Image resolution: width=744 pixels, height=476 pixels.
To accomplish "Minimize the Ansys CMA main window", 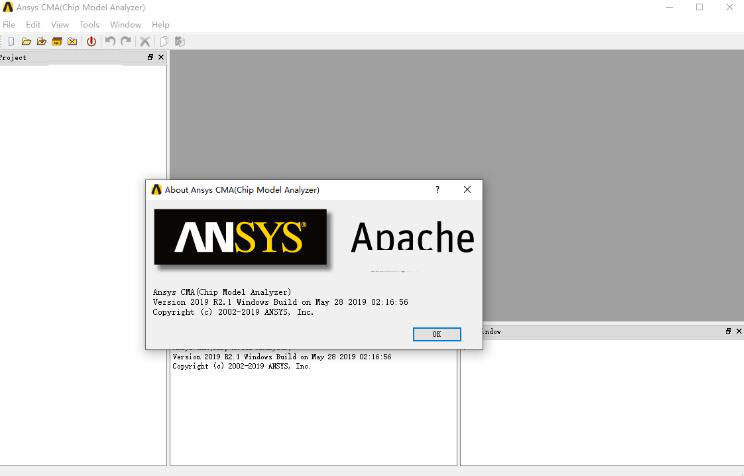I will pyautogui.click(x=670, y=7).
